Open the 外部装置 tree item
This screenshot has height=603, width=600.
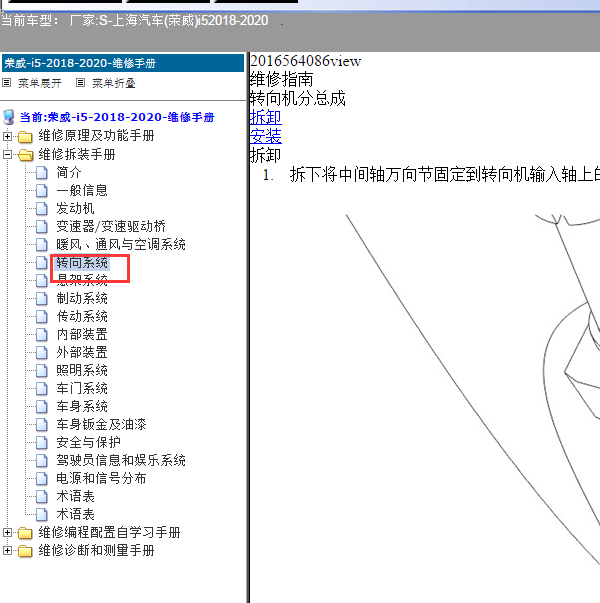[82, 353]
